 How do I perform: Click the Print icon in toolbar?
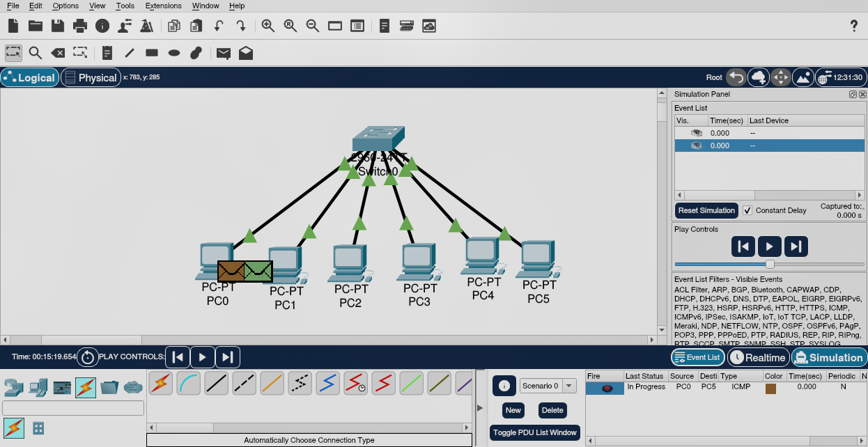tap(80, 26)
